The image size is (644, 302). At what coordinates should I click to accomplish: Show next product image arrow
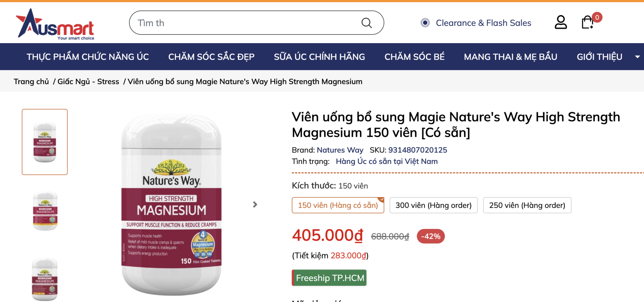click(255, 204)
